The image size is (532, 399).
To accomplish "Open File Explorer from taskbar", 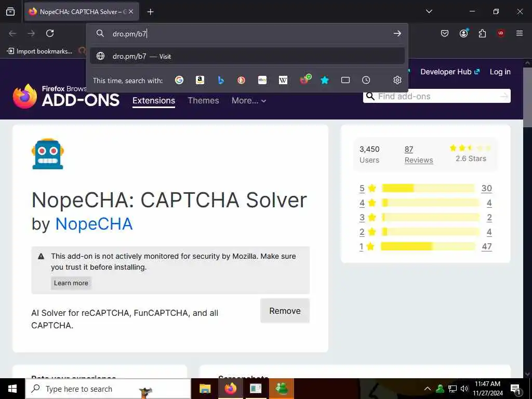I will tap(205, 389).
